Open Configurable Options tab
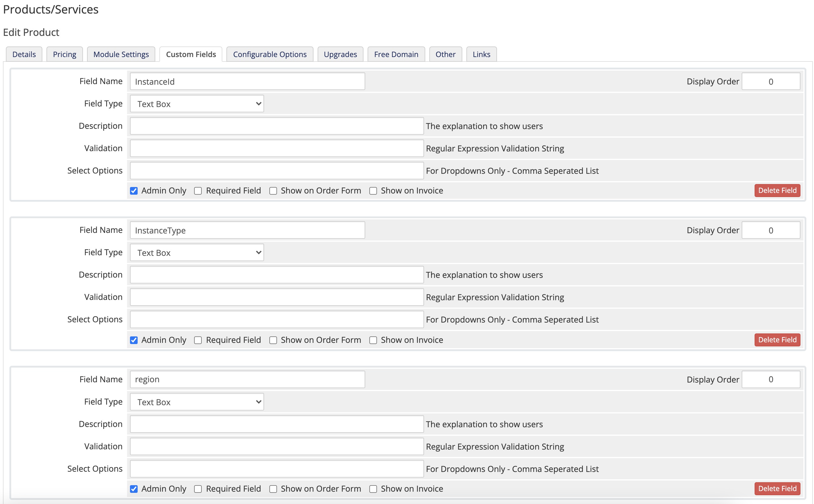The image size is (814, 504). [270, 54]
